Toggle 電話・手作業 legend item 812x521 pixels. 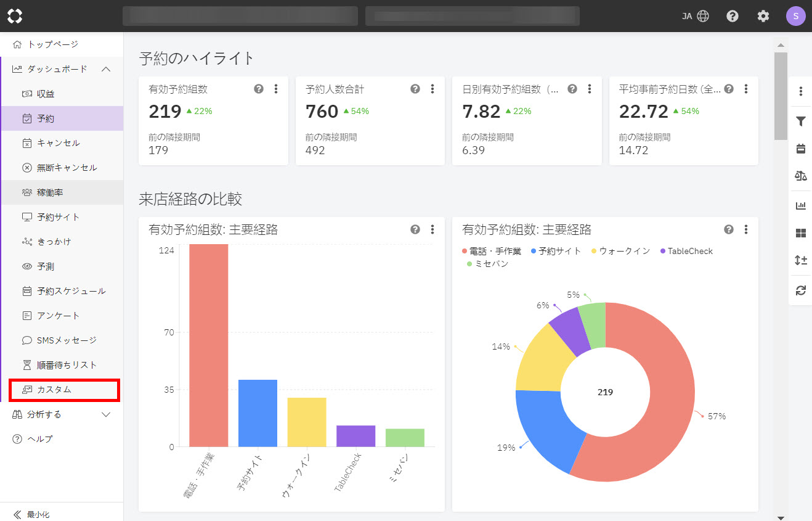(492, 251)
